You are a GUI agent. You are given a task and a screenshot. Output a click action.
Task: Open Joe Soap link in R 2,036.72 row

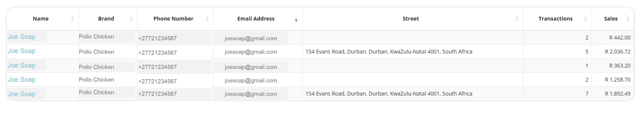pos(22,51)
